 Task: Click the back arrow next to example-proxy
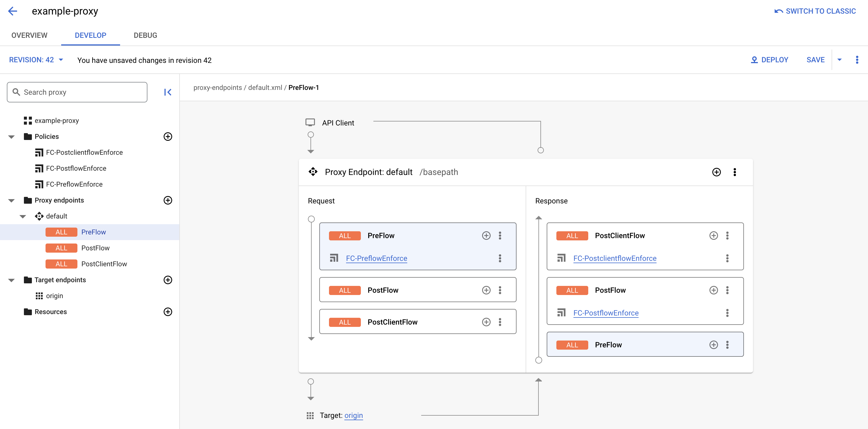pyautogui.click(x=13, y=11)
